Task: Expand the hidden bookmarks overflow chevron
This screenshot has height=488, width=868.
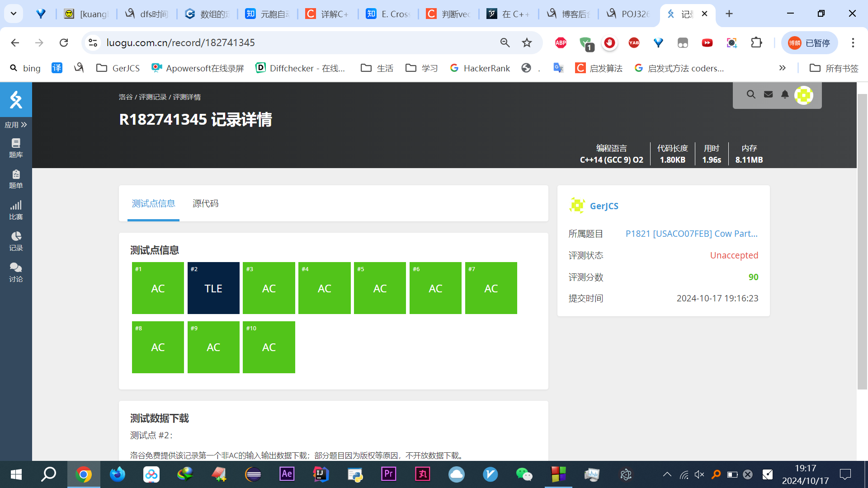Action: coord(782,68)
